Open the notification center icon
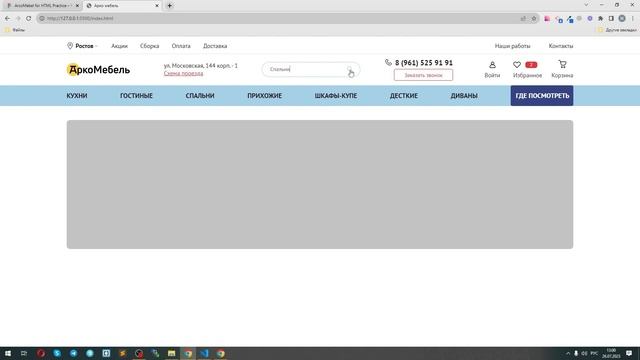This screenshot has height=360, width=640. click(x=629, y=353)
